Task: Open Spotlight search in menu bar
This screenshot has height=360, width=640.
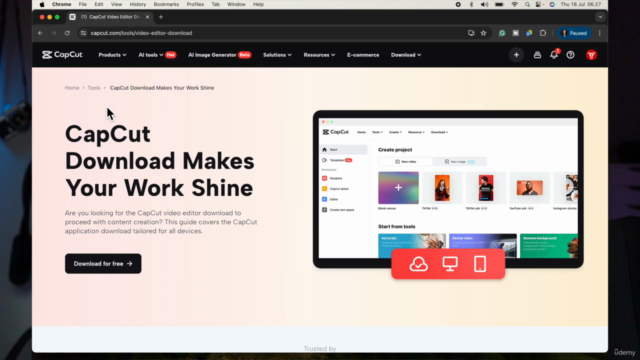Action: (527, 4)
